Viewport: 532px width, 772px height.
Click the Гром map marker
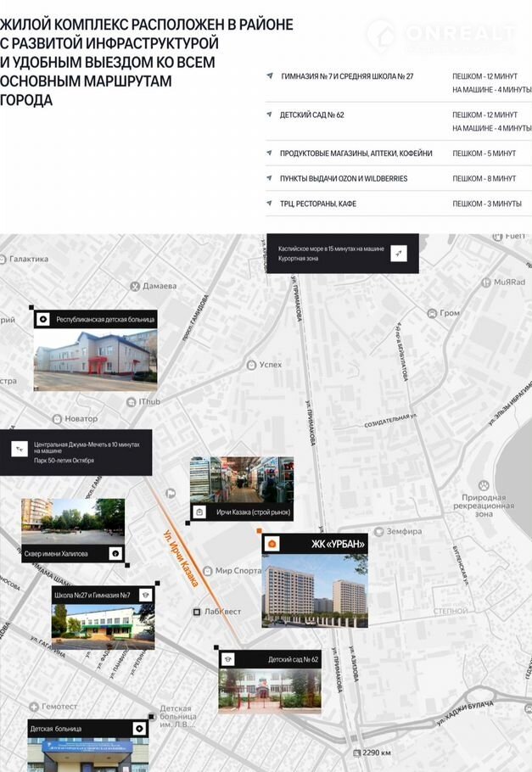(x=432, y=313)
